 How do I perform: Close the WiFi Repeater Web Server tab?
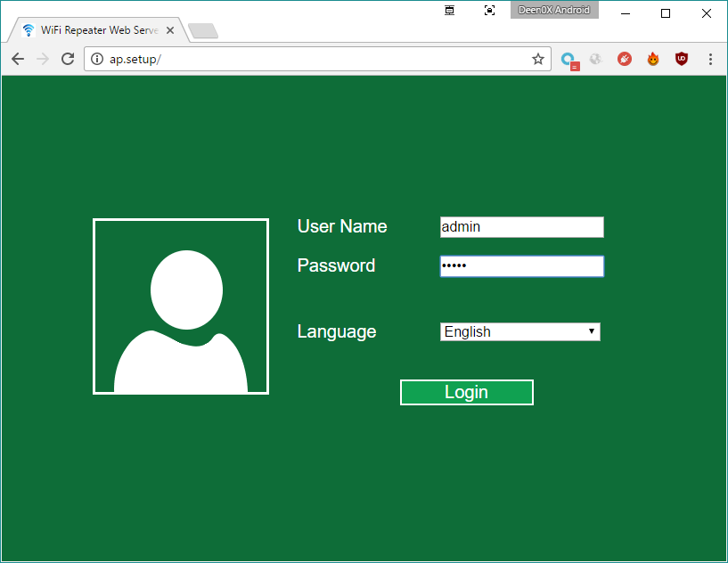tap(170, 30)
